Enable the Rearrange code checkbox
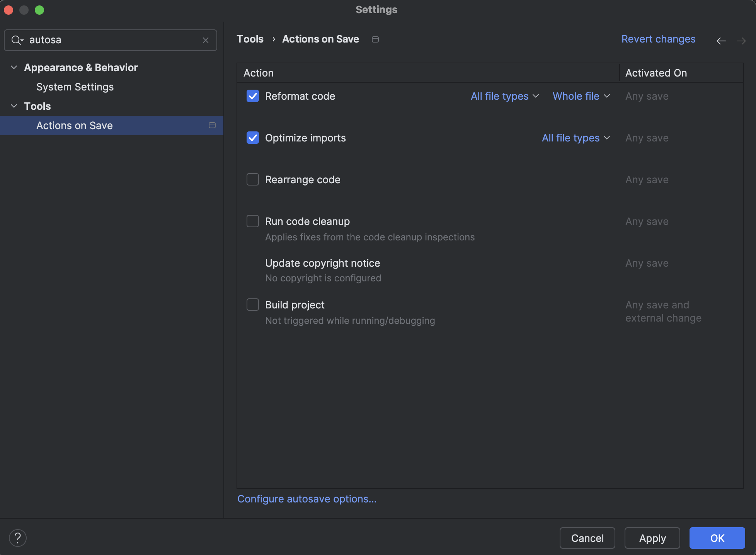 coord(253,179)
